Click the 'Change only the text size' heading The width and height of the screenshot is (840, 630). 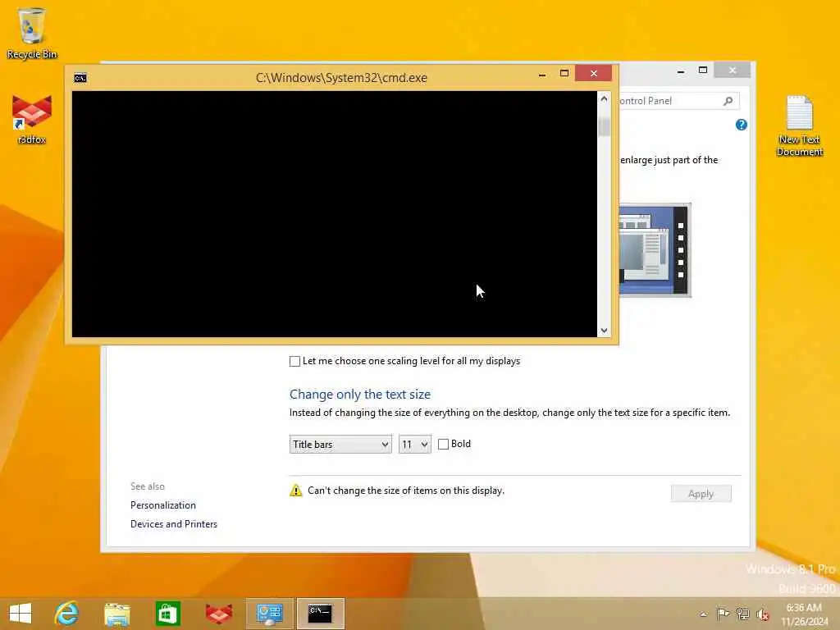360,395
